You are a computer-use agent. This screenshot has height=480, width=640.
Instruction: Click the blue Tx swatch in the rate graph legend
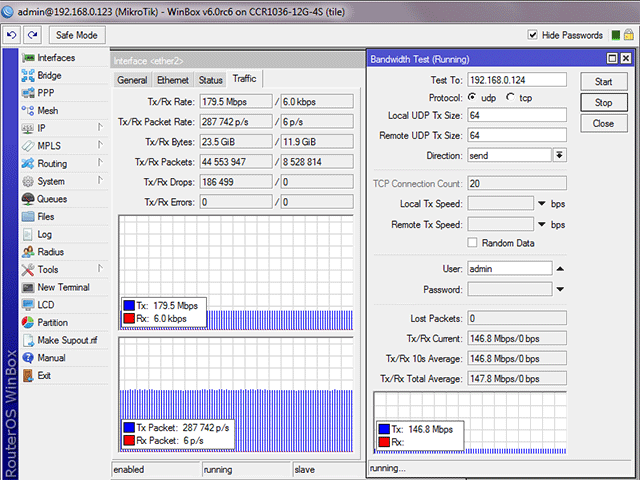(x=129, y=305)
